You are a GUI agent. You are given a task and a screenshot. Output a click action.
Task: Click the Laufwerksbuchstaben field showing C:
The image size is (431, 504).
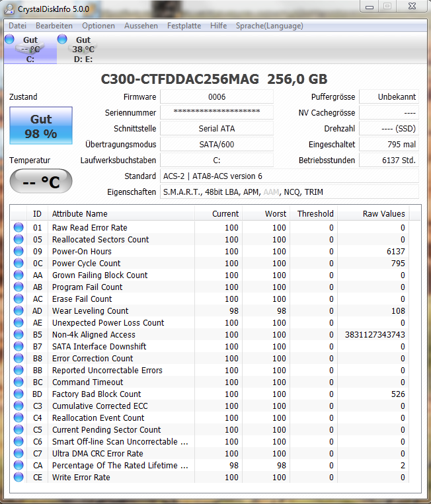(217, 160)
